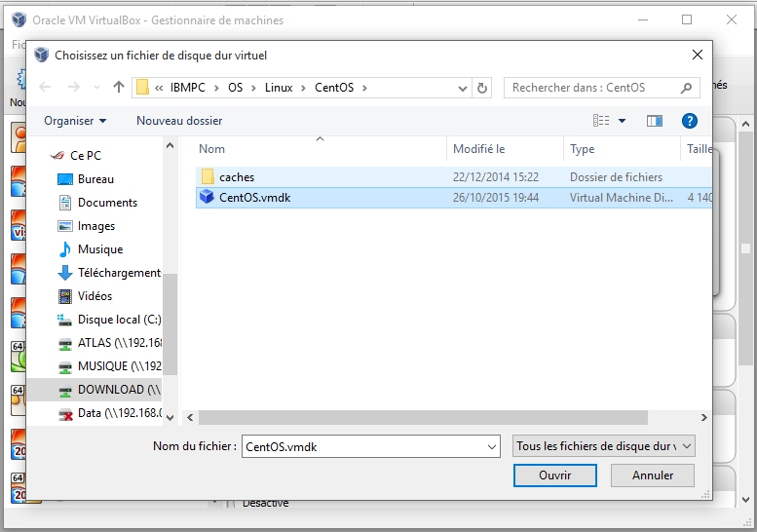Open Vidéos in the sidebar
757x532 pixels.
coord(95,296)
